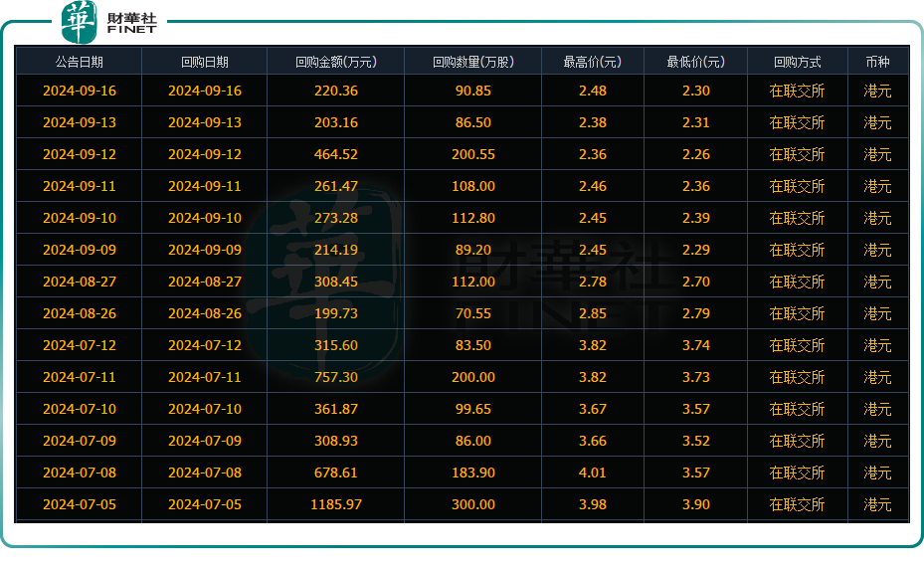Screen dimensions: 924x568
Task: Click repurchase amount 1185.97
Action: (x=336, y=504)
